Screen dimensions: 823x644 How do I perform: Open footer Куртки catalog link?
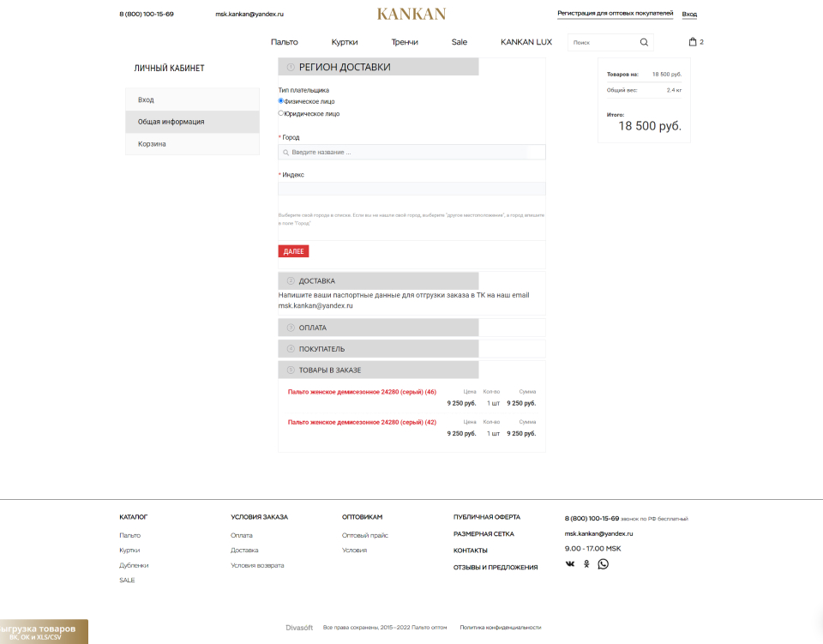coord(129,550)
